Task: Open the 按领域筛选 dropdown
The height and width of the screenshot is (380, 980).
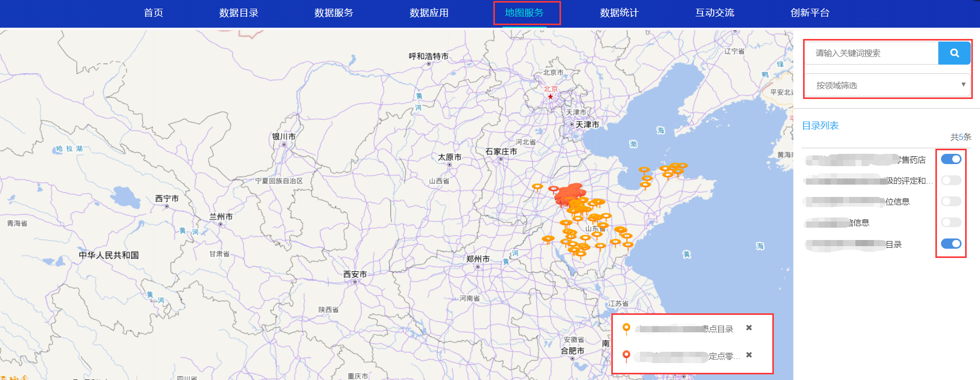Action: click(x=887, y=85)
